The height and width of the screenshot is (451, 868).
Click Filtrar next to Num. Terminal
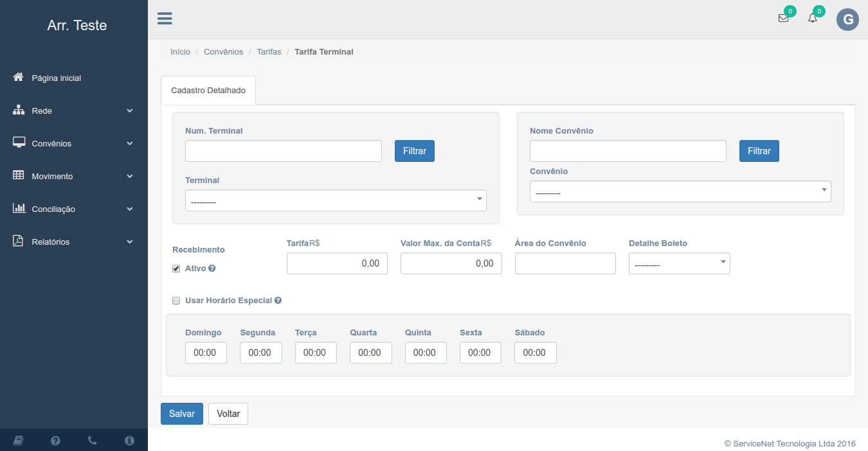coord(415,151)
